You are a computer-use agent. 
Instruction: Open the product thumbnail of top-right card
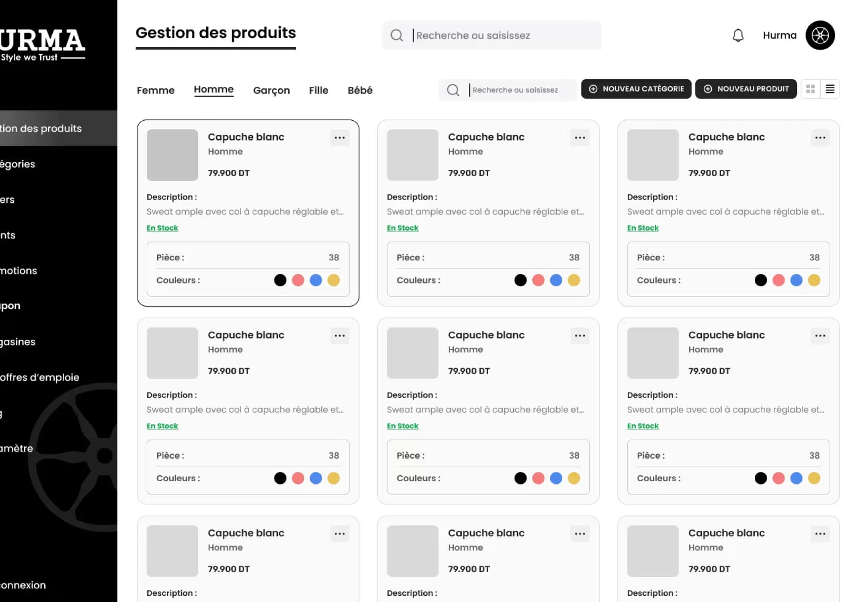[652, 155]
